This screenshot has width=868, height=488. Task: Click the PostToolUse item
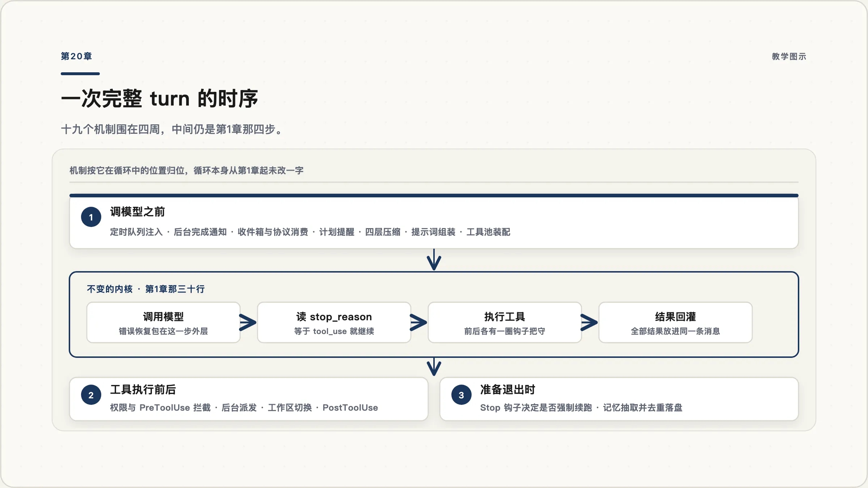350,408
